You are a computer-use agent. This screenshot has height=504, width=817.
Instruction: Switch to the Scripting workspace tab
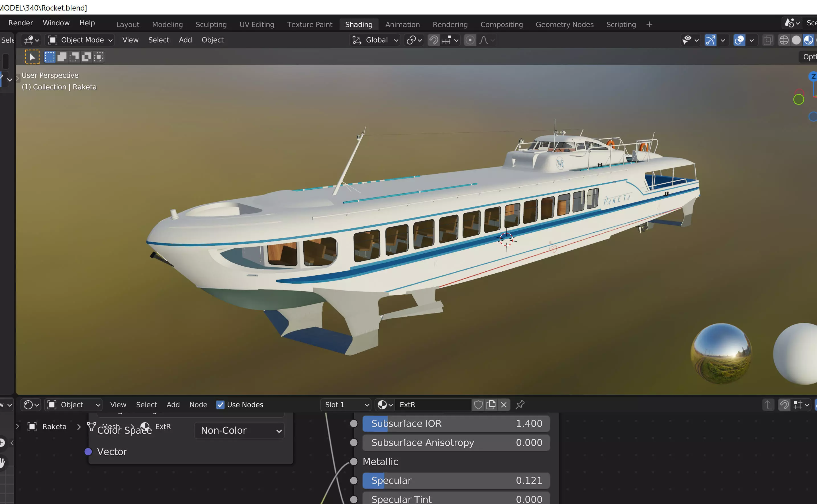point(621,25)
